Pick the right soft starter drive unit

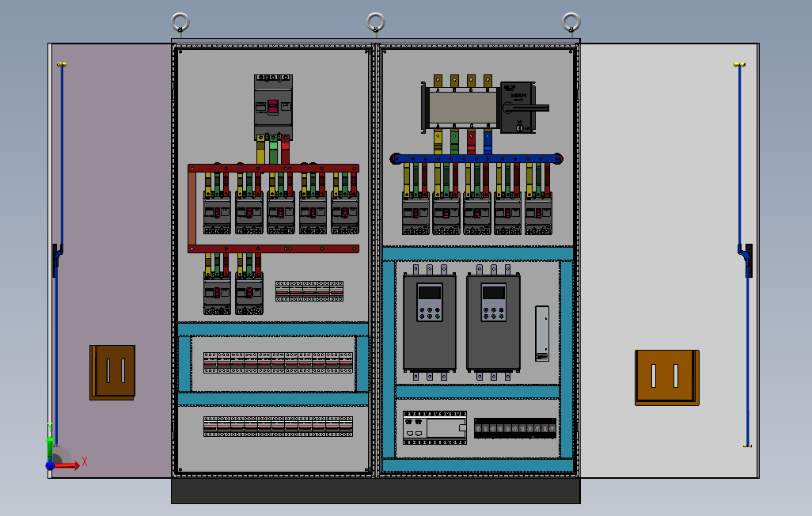[x=493, y=322]
